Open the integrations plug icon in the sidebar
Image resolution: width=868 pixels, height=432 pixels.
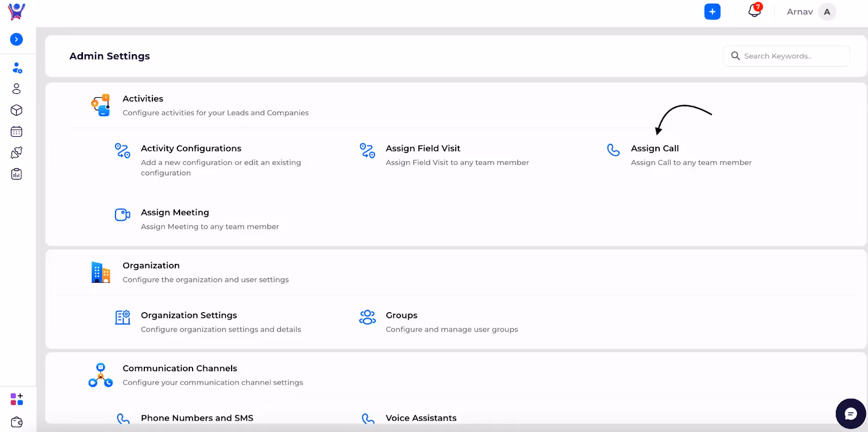16,153
